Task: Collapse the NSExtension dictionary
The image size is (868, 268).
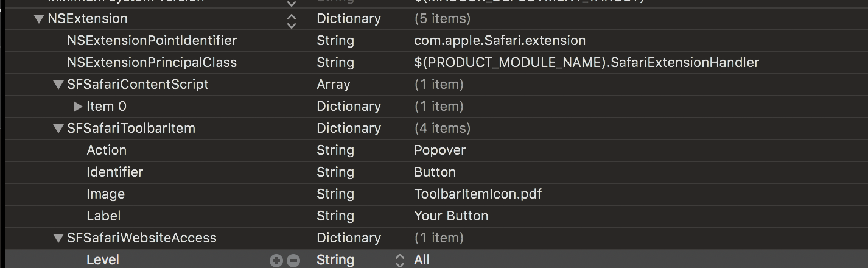Action: tap(40, 19)
